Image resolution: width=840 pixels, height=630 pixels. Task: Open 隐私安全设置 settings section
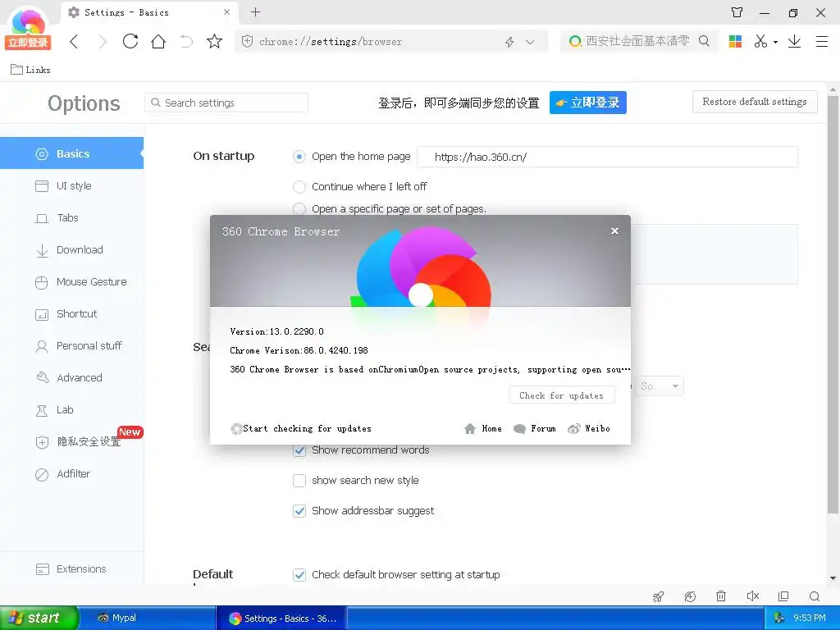click(72, 441)
